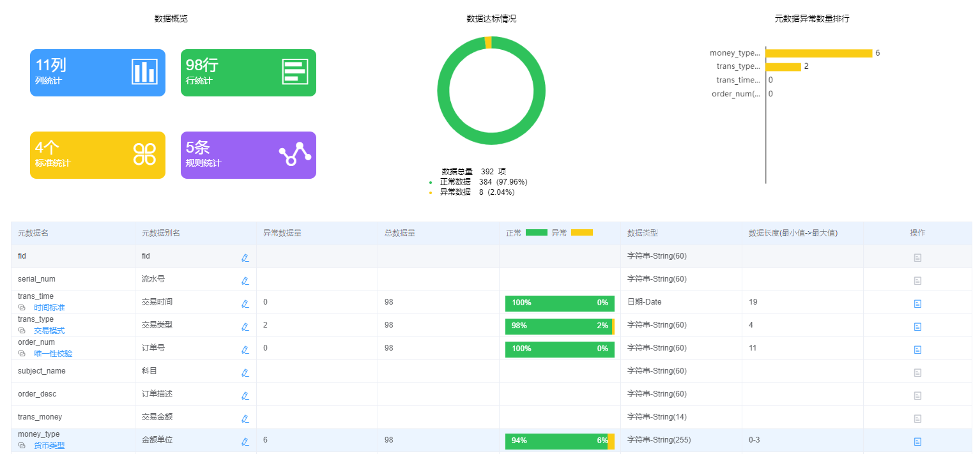This screenshot has width=980, height=454.
Task: Click the 11列 column statistics card
Action: [x=98, y=73]
